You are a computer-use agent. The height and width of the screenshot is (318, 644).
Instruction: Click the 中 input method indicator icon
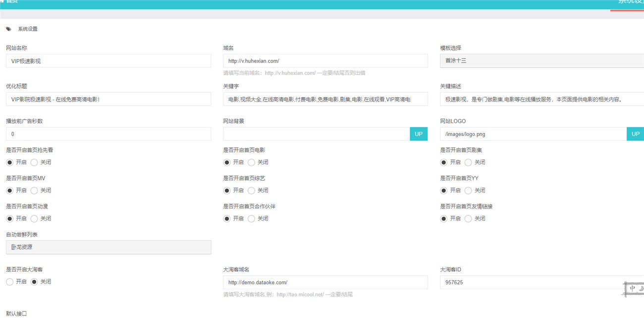click(633, 288)
